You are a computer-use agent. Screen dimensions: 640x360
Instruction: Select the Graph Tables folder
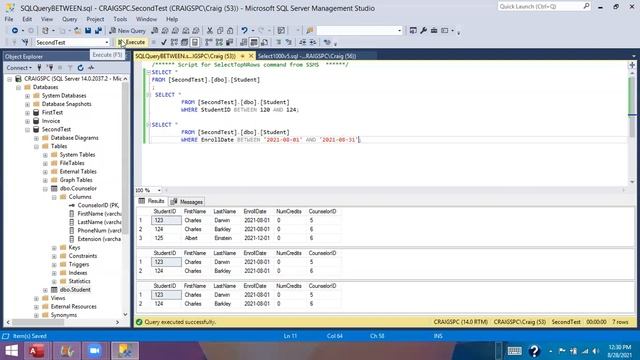pyautogui.click(x=76, y=180)
